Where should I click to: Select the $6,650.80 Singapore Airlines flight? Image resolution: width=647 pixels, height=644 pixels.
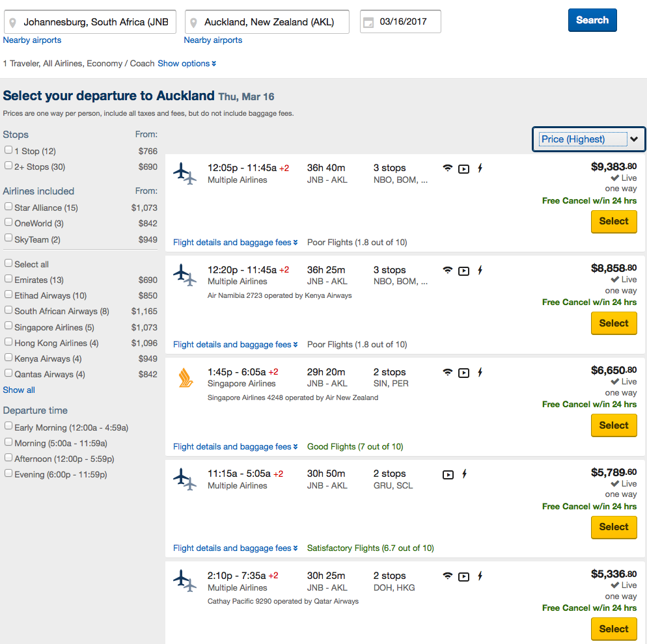(x=614, y=425)
